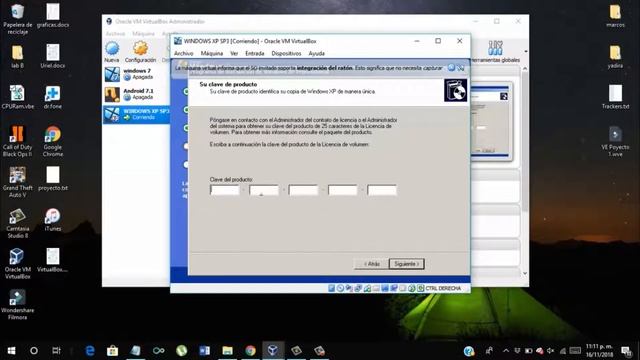The width and height of the screenshot is (640, 360).
Task: Select Oracle VM VirtualBox desktop shortcut
Action: pos(18,264)
